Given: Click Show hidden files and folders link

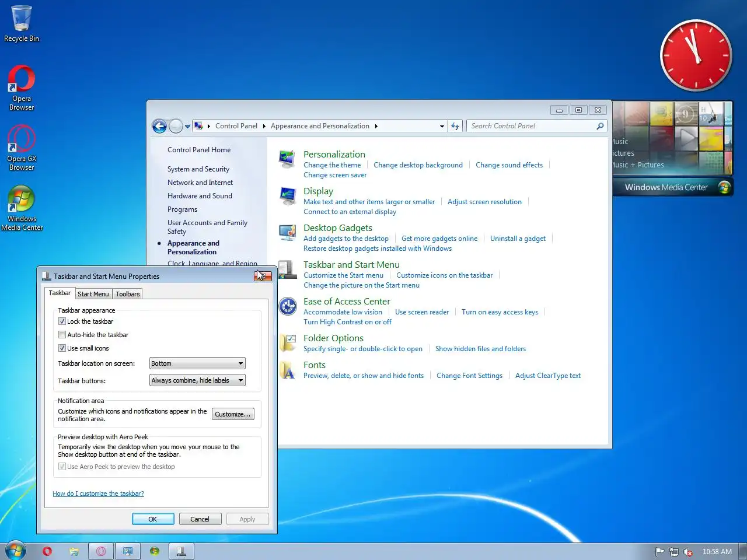Looking at the screenshot, I should pyautogui.click(x=480, y=349).
